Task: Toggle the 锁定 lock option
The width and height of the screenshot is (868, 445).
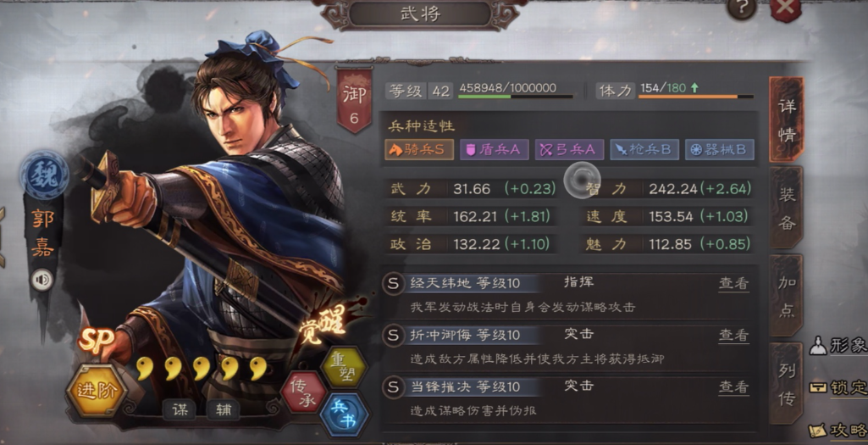Action: [838, 387]
